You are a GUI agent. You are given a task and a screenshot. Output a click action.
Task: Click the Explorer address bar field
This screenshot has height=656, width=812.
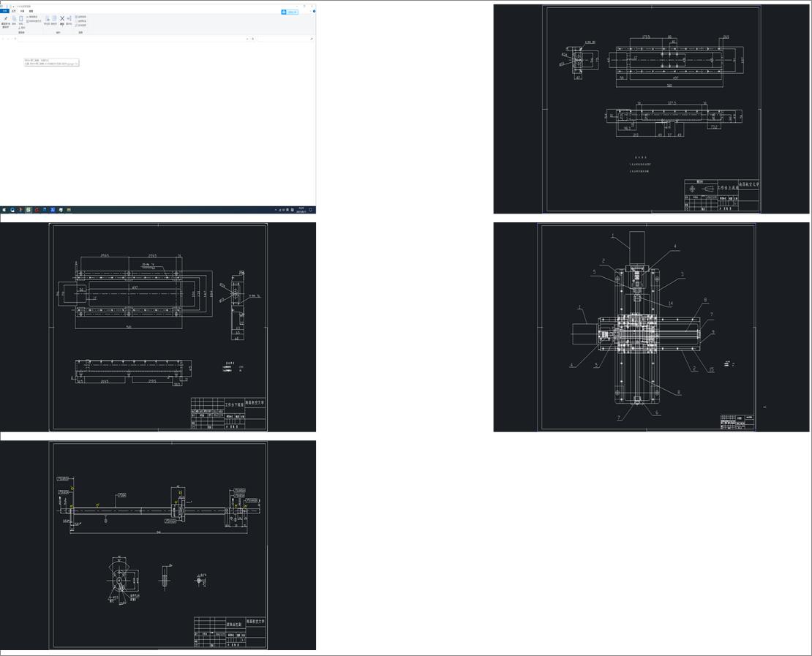tap(132, 39)
